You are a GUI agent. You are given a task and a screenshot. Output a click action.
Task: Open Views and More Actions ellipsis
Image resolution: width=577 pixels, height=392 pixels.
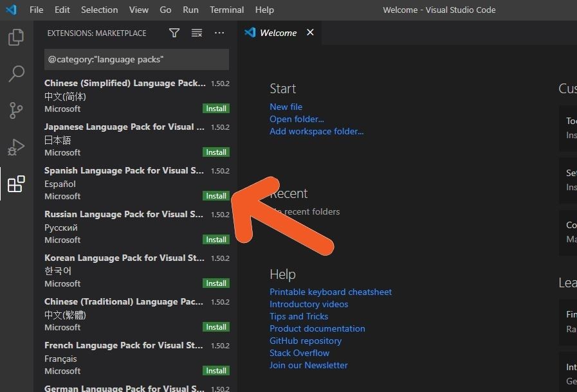pyautogui.click(x=219, y=33)
